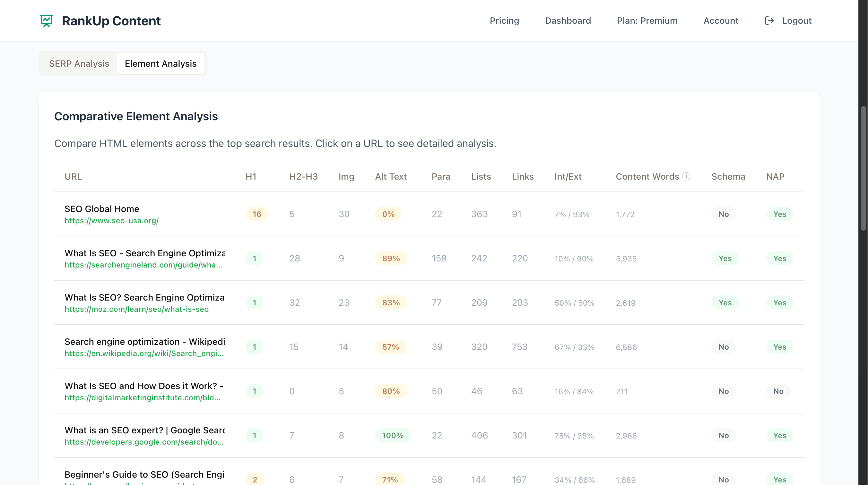Viewport: 868px width, 485px height.
Task: Open the en.wikipedia.org Search_engi... link
Action: coord(144,353)
